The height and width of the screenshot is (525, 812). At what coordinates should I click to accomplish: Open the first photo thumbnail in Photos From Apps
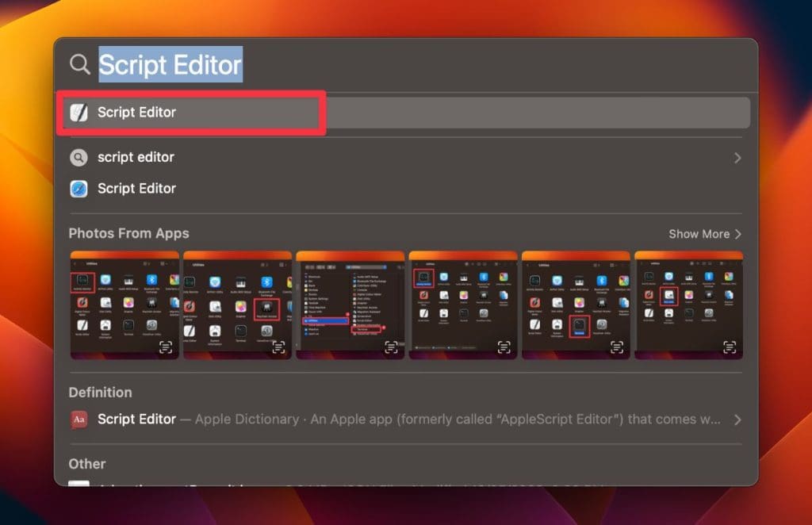click(124, 305)
